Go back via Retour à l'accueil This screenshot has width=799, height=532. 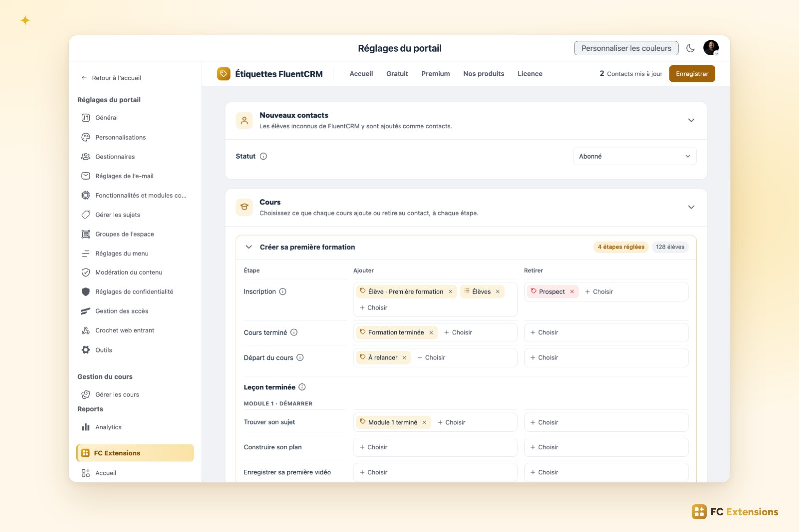[111, 78]
